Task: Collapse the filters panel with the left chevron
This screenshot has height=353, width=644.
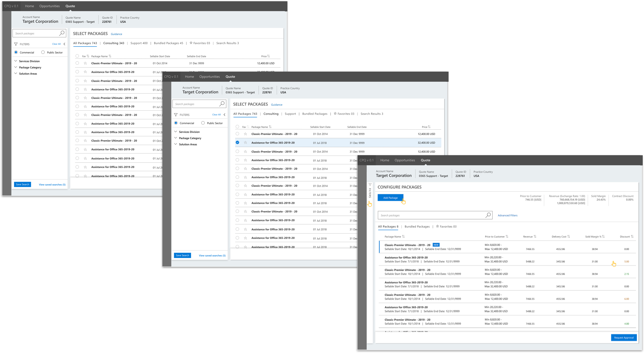Action: 64,44
